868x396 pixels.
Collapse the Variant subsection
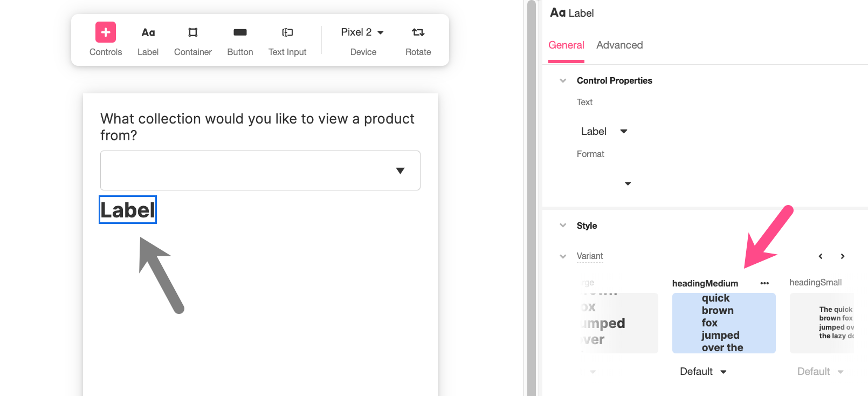coord(563,256)
